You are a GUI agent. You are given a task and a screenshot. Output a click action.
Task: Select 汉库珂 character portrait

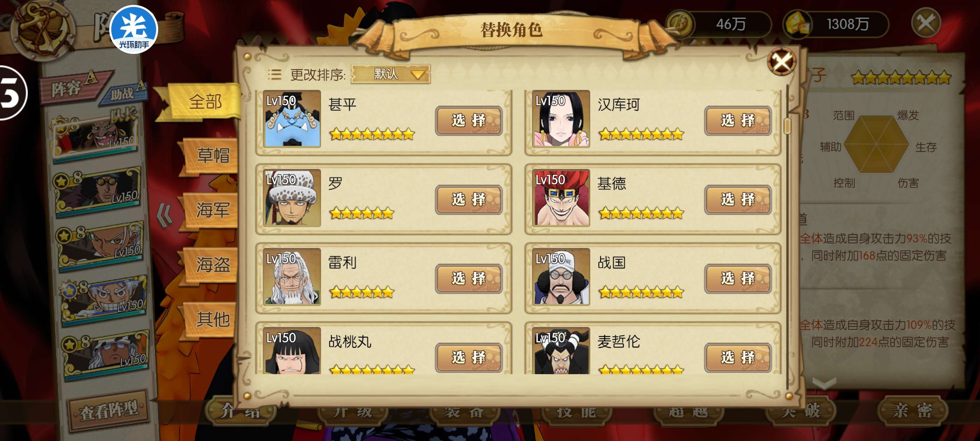pyautogui.click(x=561, y=119)
